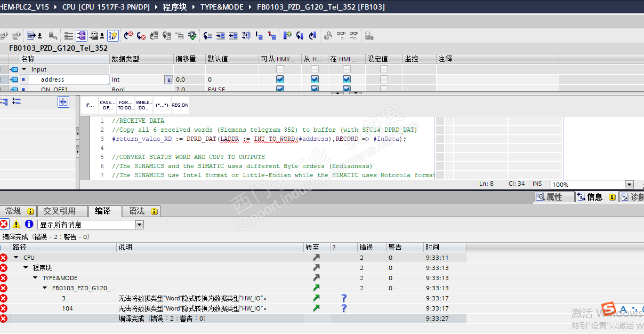
Task: Click the green go-to arrow for error line 3
Action: 317,298
